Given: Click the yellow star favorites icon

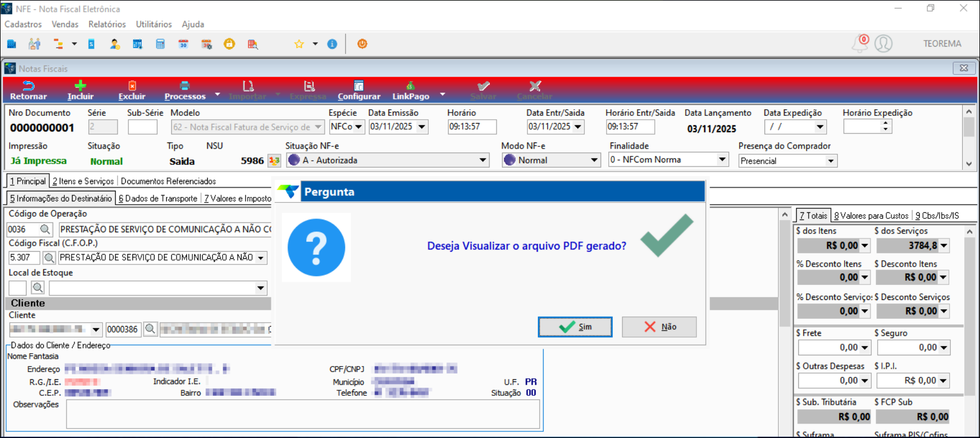Looking at the screenshot, I should click(x=299, y=44).
